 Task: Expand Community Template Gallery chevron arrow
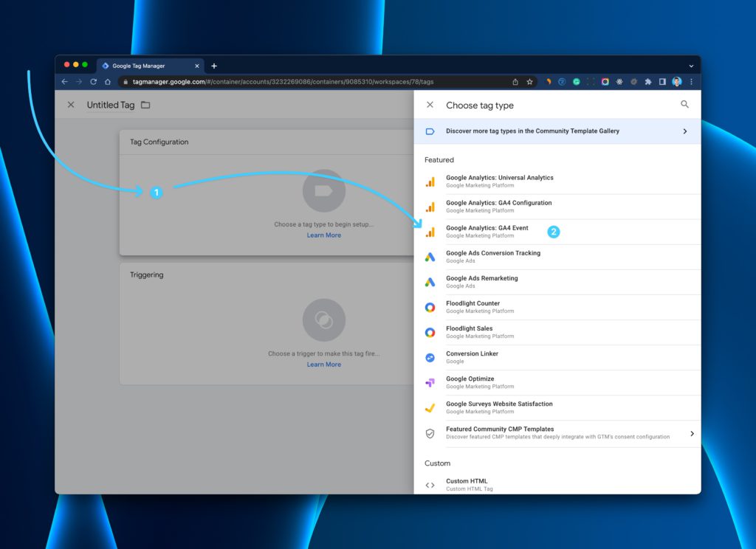684,131
